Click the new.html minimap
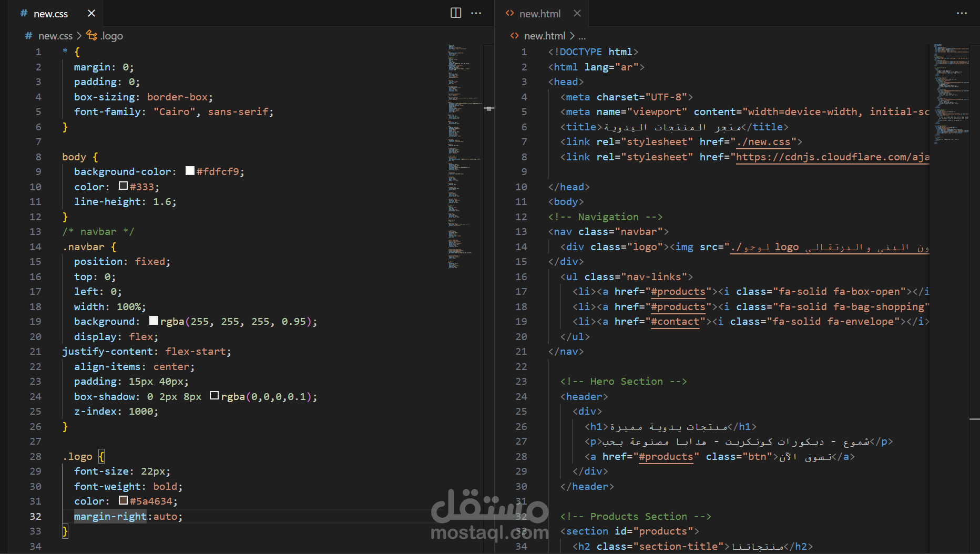The height and width of the screenshot is (554, 980). click(951, 95)
